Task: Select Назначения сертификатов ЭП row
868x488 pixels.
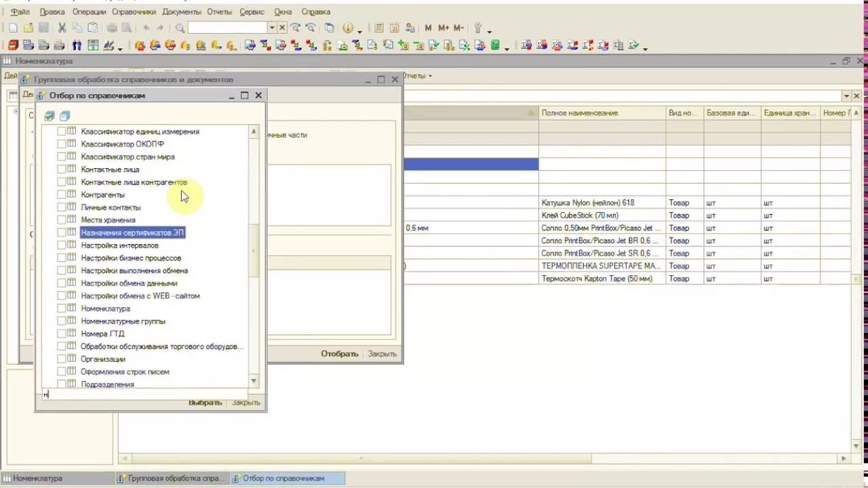Action: (x=132, y=232)
